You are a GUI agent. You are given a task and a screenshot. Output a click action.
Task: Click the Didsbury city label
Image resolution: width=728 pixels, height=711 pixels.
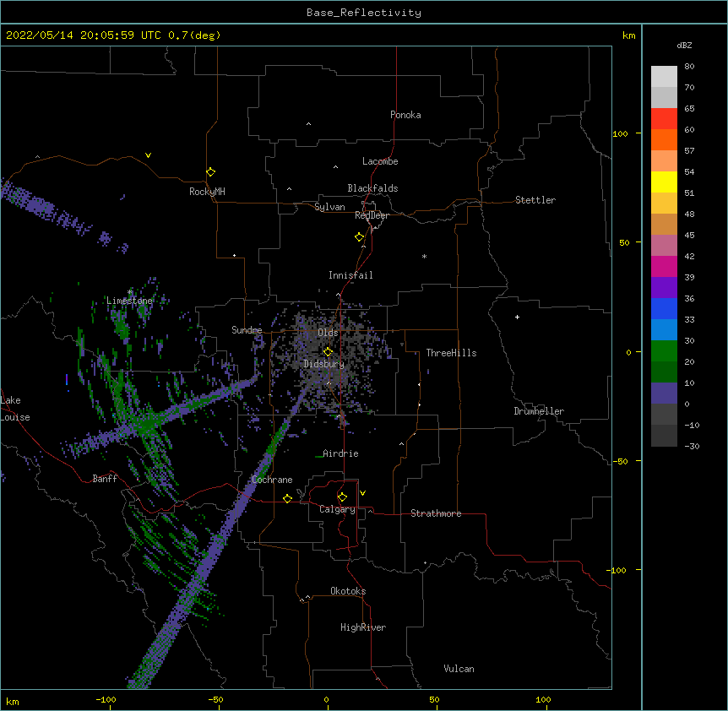point(324,364)
